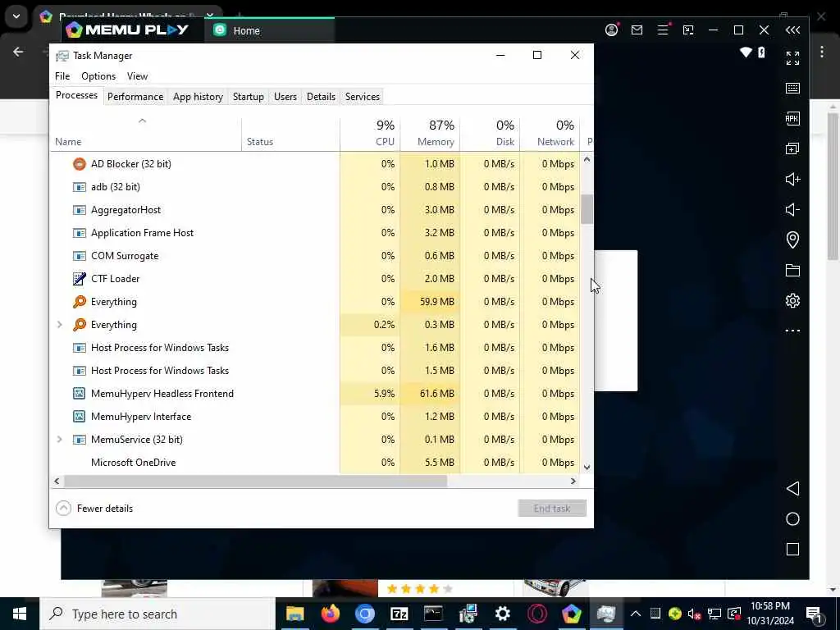Tap the Android recents square button

[792, 549]
